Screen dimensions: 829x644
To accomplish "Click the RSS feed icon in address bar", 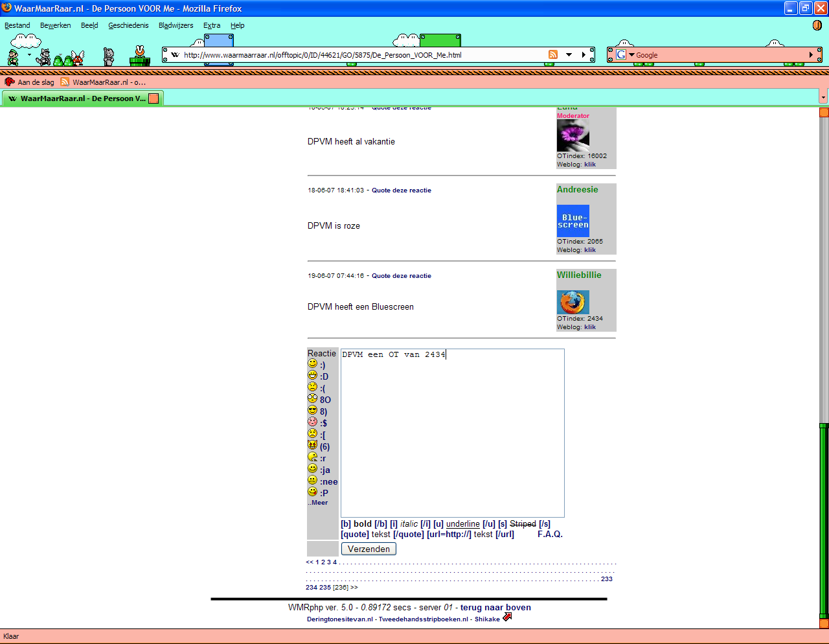I will coord(552,54).
